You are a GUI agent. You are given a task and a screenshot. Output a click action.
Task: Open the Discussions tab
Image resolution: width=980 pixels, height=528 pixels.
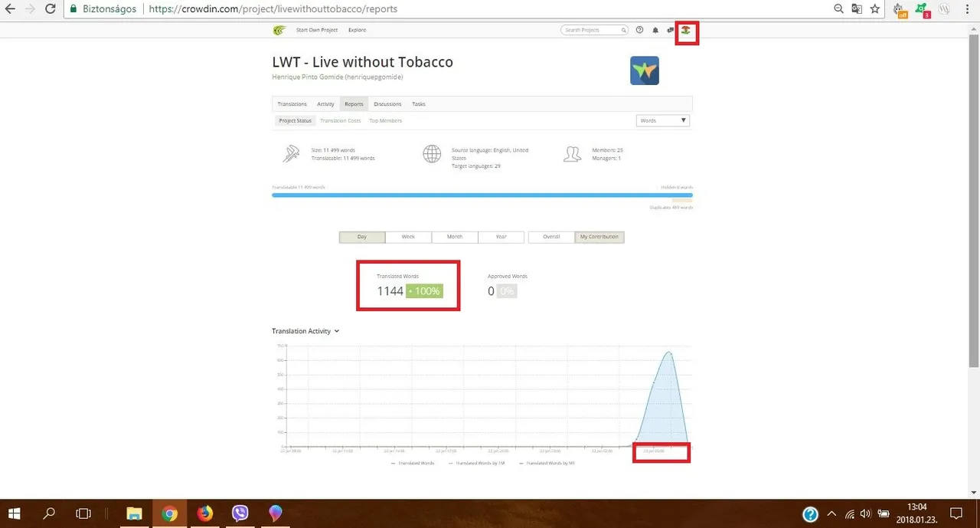tap(387, 104)
